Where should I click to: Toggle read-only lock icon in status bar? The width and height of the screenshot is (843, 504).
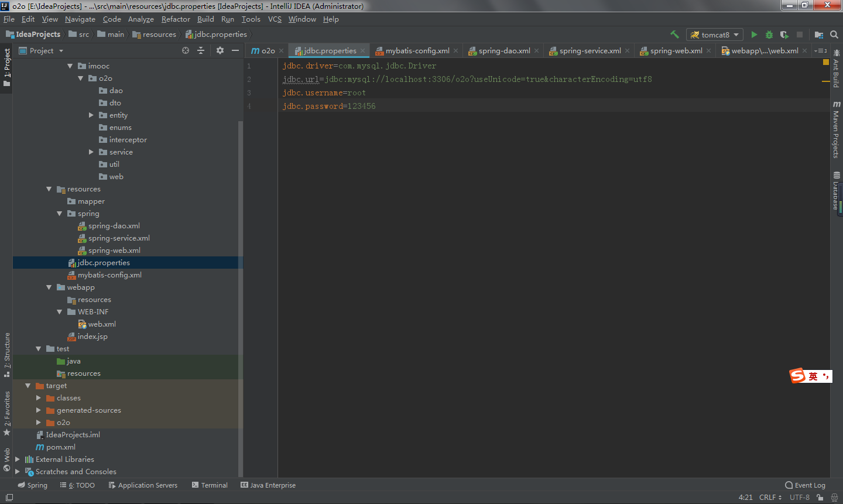point(820,498)
